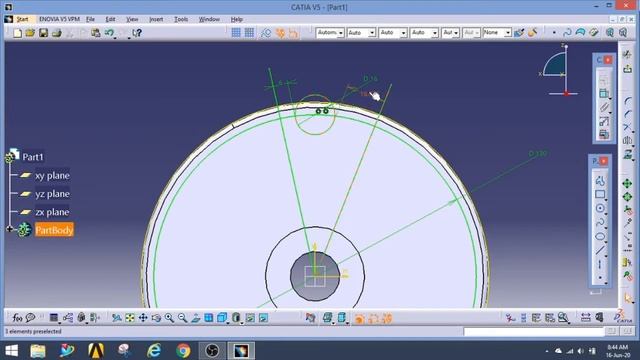Toggle Hide/Show icon in bottom toolbar

[x=250, y=318]
